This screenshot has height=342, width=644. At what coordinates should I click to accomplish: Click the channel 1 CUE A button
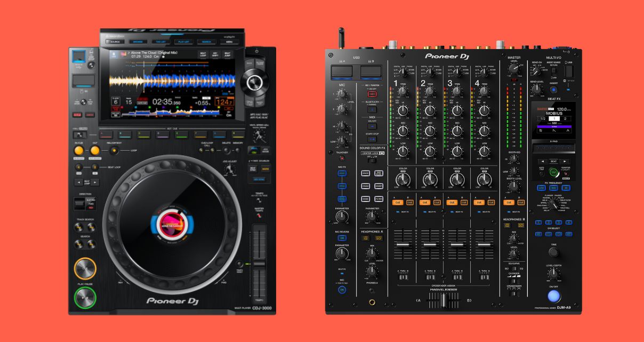pos(397,202)
